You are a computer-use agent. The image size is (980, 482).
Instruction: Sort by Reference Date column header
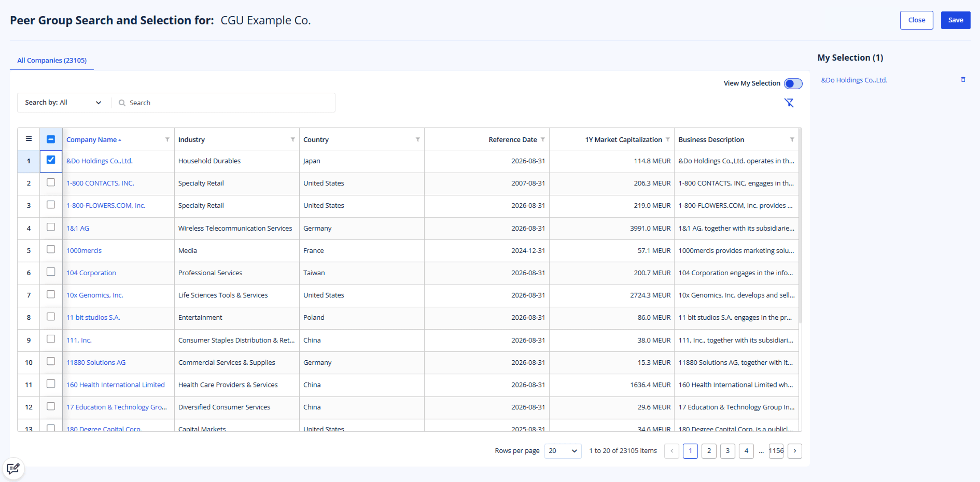(512, 140)
